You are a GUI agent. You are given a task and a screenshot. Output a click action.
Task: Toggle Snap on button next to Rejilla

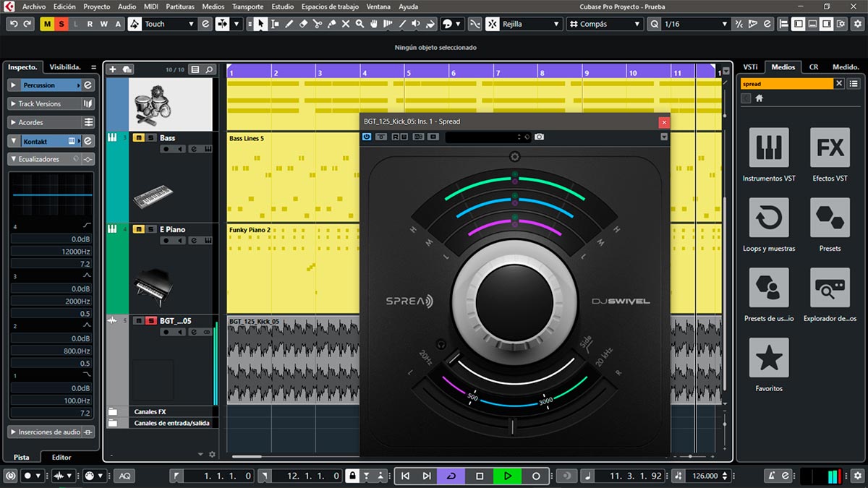click(x=492, y=24)
